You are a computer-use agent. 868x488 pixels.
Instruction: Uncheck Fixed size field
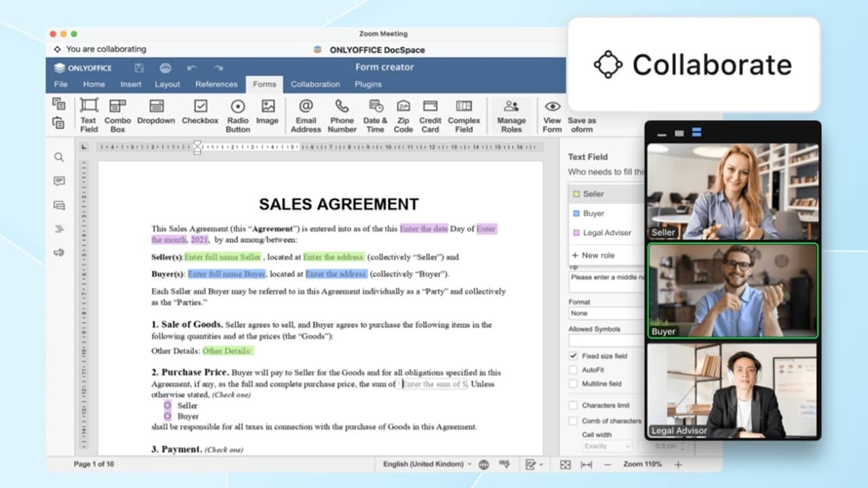pos(573,355)
